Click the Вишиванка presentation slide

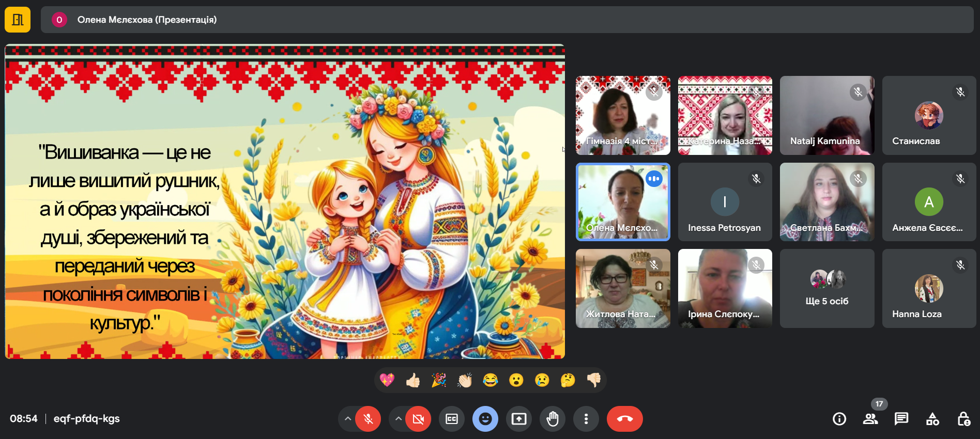[x=285, y=201]
